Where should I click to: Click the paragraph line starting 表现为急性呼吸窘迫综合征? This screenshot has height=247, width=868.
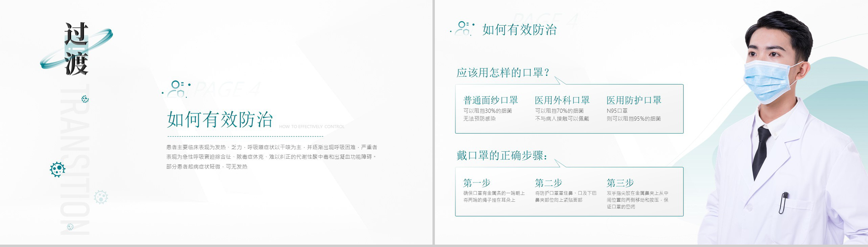(271, 157)
